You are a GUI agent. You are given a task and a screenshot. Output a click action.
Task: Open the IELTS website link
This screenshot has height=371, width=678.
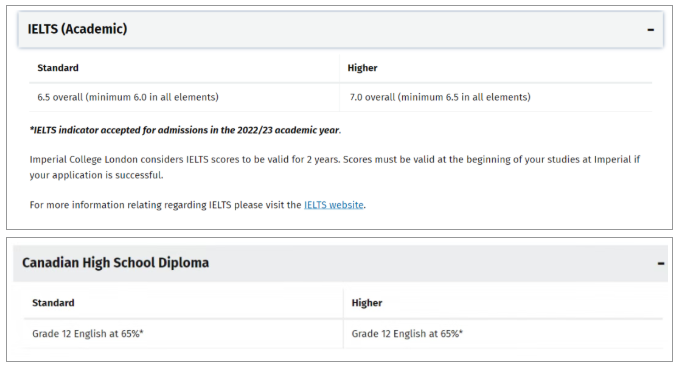coord(333,205)
